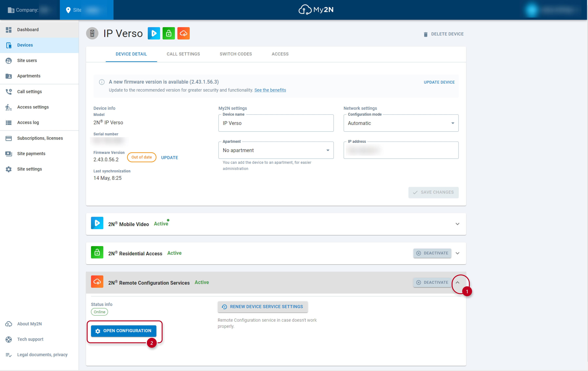Open the Configuration mode dropdown
Image resolution: width=588 pixels, height=371 pixels.
(401, 123)
